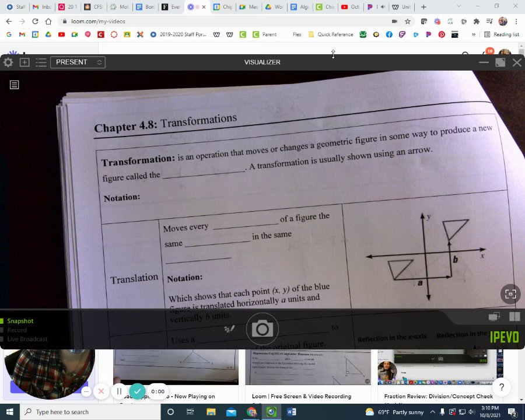Open the Chrome tab search chevron
The height and width of the screenshot is (420, 525).
coord(459,6)
